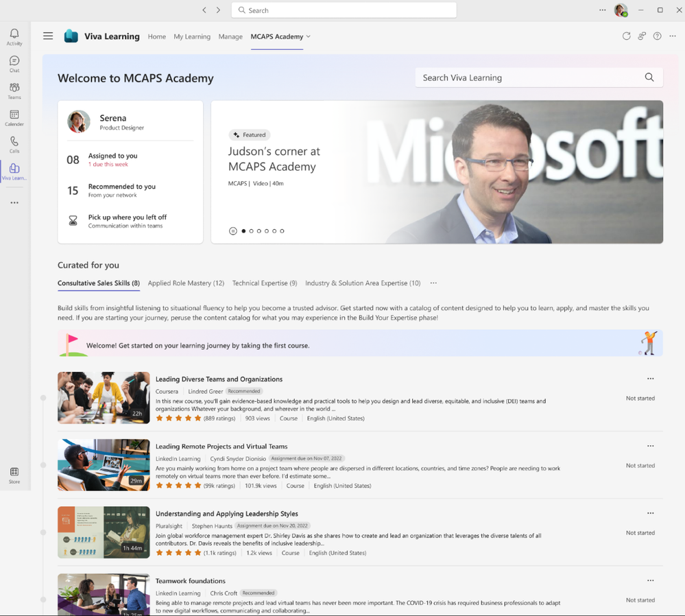Open Teamwork foundations course title

click(191, 581)
